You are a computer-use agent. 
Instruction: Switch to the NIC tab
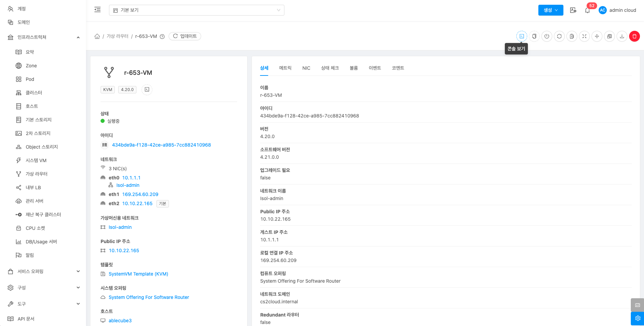click(x=306, y=68)
